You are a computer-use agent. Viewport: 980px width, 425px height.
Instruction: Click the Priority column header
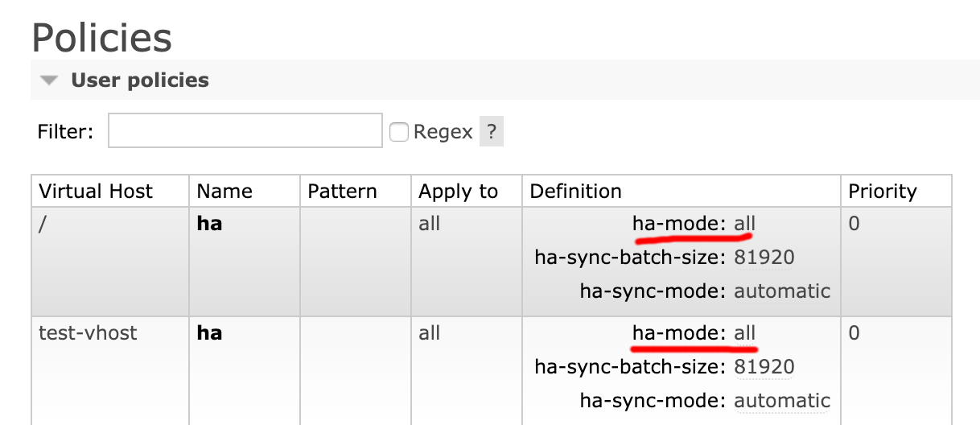(x=883, y=192)
